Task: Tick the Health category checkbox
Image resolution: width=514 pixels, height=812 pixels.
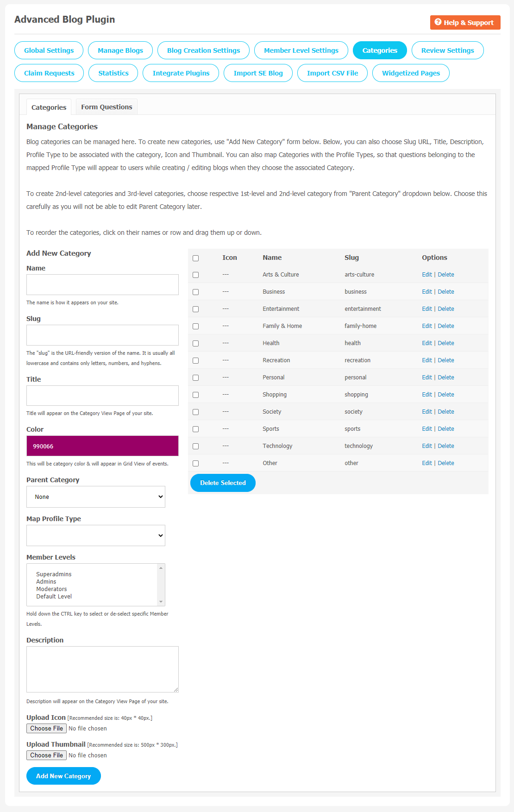Action: pos(195,344)
